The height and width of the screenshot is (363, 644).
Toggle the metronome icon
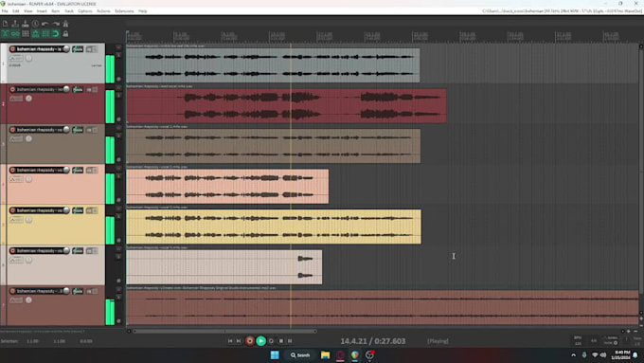pos(65,24)
